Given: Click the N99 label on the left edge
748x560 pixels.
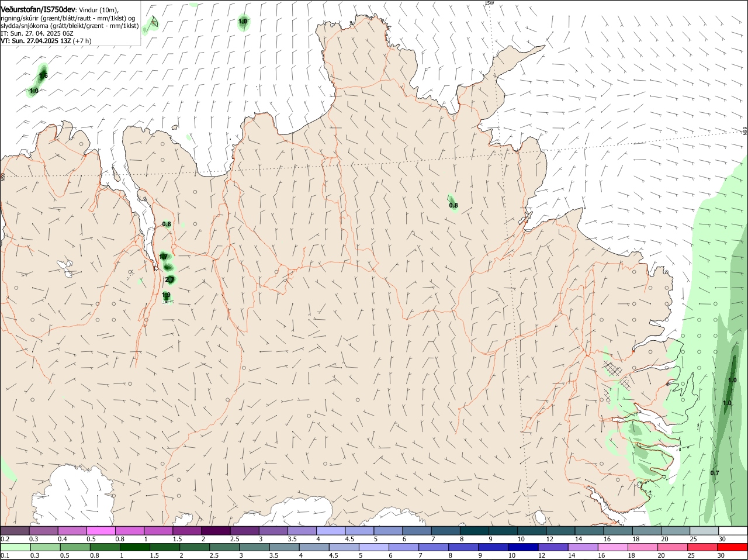Looking at the screenshot, I should click(x=3, y=177).
